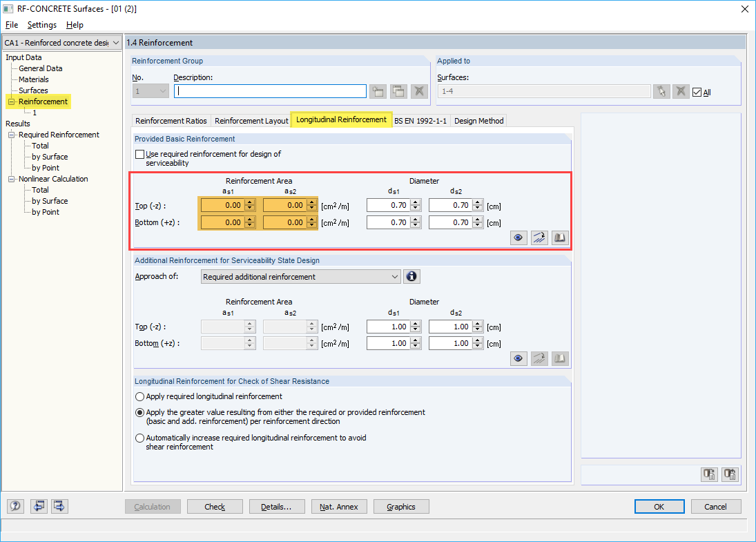
Task: Switch to the Reinforcement Ratios tab
Action: (x=171, y=120)
